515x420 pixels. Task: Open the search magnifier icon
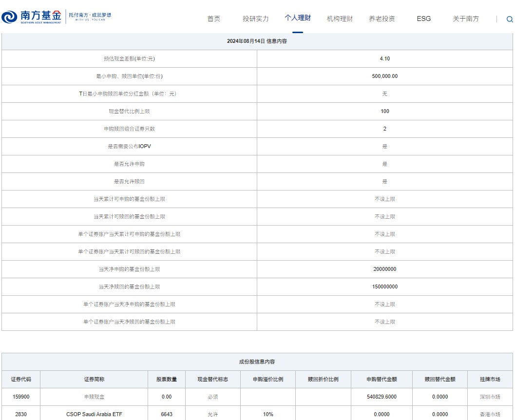[509, 19]
